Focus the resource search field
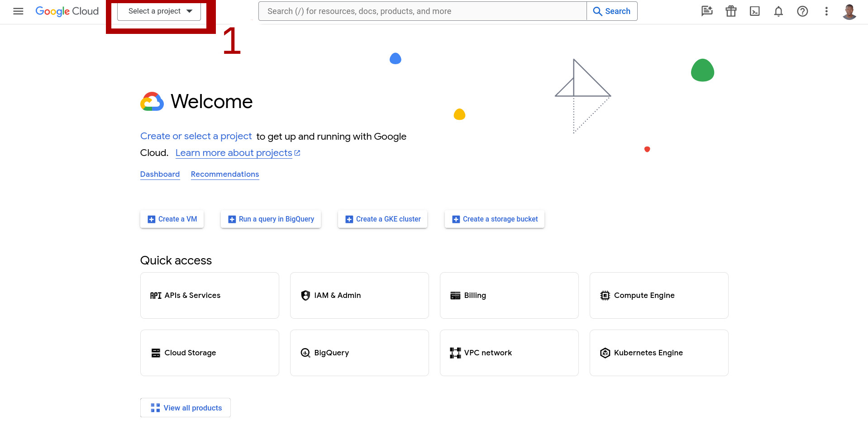Screen dimensions: 868x434 tap(422, 11)
